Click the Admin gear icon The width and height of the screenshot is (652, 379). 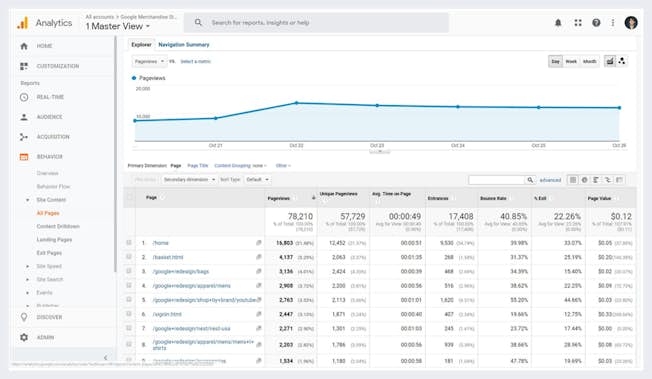(24, 337)
